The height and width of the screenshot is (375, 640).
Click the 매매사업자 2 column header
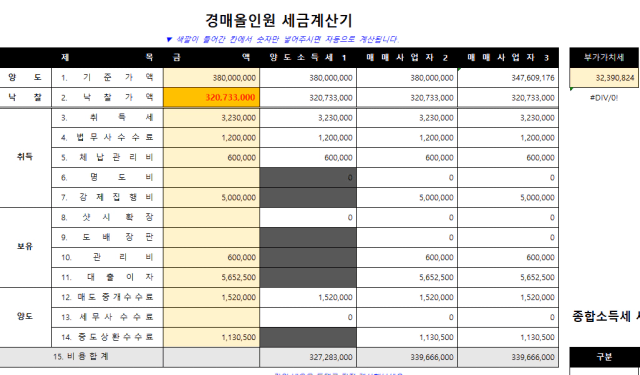tap(407, 58)
